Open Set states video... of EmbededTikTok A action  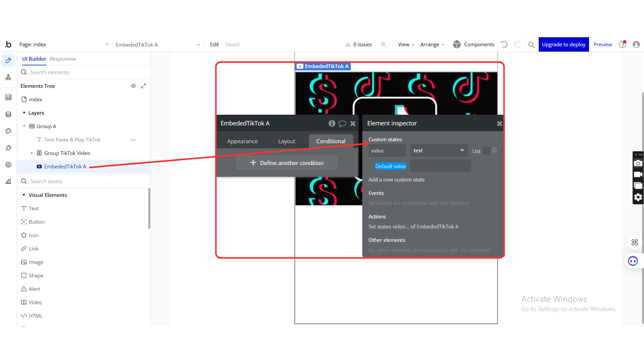pyautogui.click(x=413, y=227)
